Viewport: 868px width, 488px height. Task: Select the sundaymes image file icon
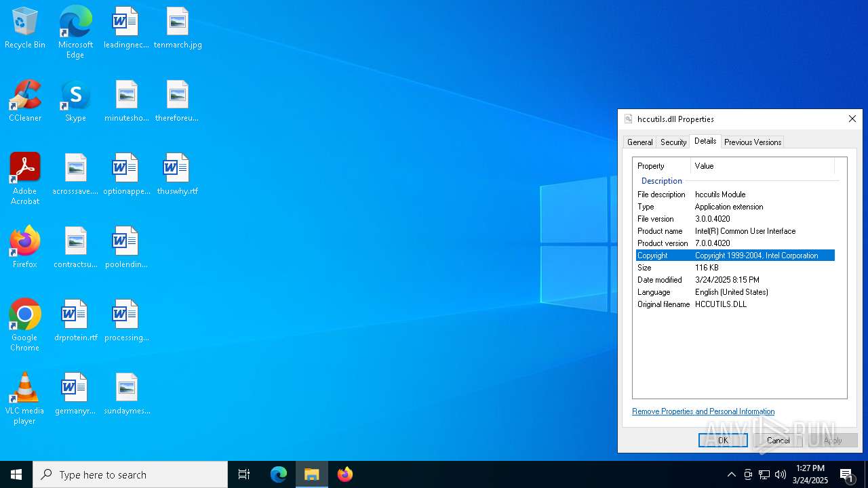coord(126,394)
